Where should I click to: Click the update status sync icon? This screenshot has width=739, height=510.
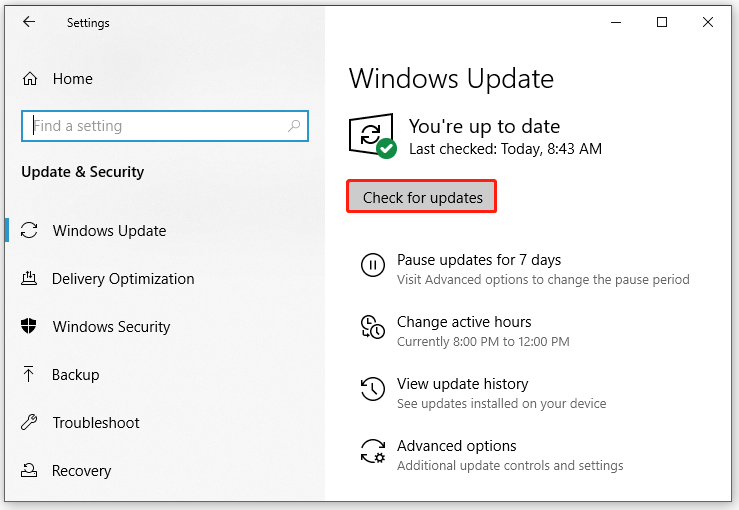tap(371, 135)
